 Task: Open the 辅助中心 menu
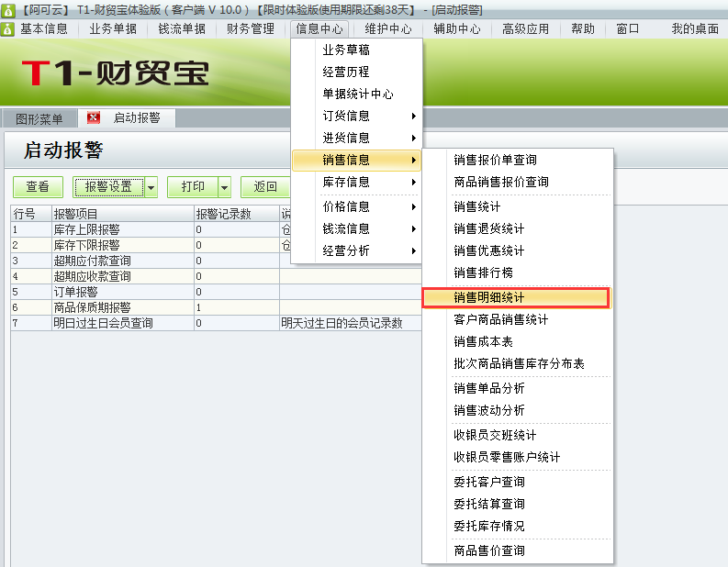point(457,29)
